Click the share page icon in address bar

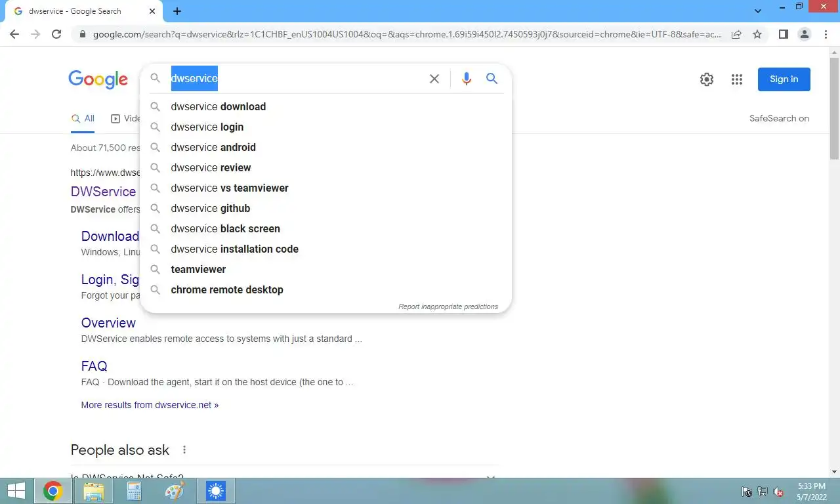[x=736, y=34]
